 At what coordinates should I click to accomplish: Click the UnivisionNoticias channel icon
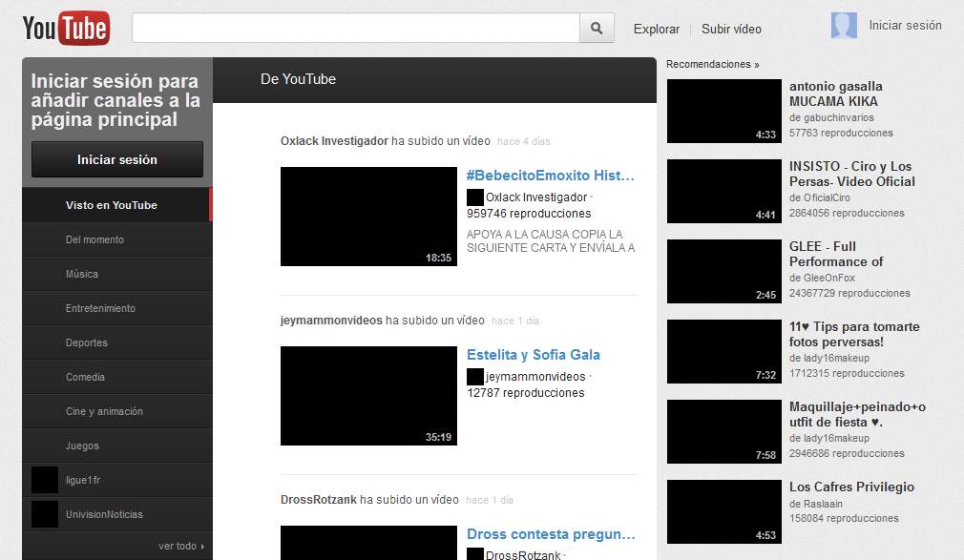(x=45, y=514)
